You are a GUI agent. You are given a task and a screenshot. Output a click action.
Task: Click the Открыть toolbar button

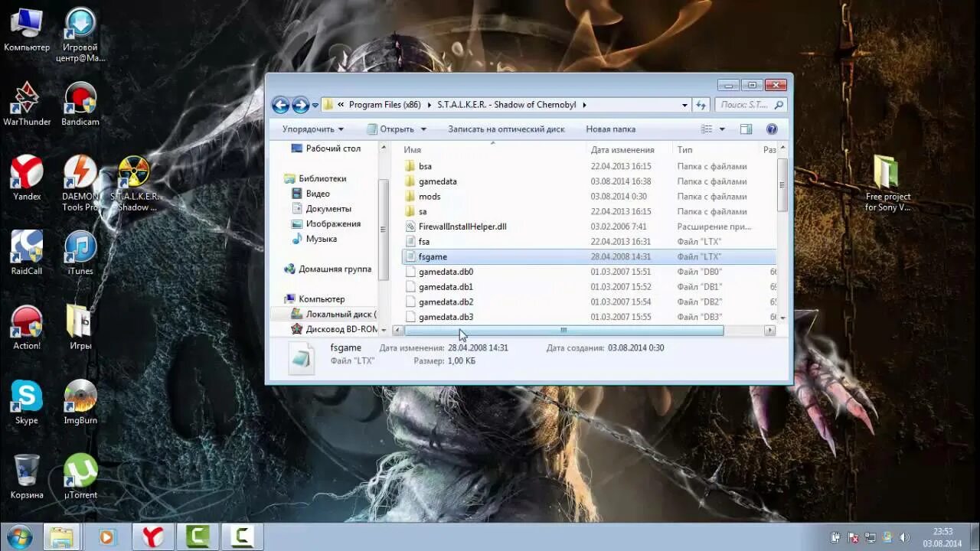pyautogui.click(x=390, y=129)
